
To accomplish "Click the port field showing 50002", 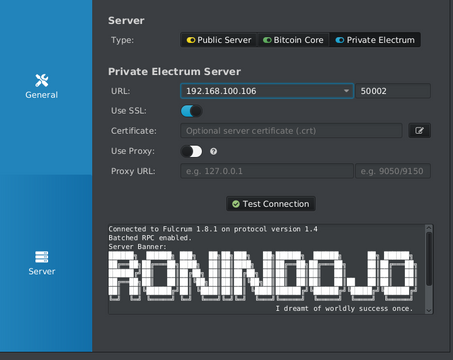I will coord(393,91).
